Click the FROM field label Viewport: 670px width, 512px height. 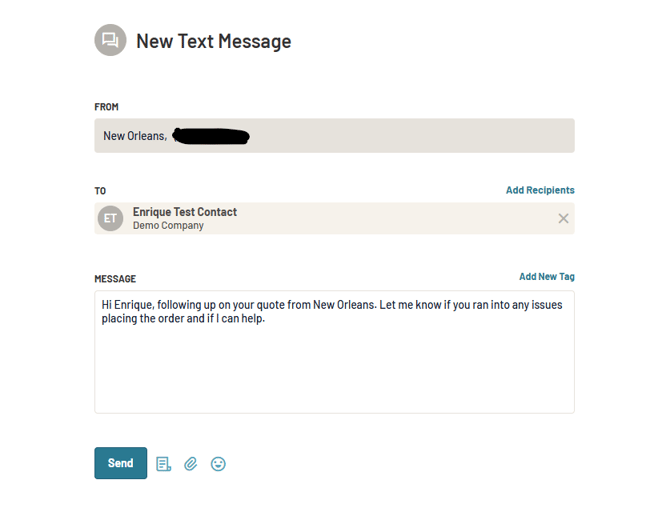[106, 107]
